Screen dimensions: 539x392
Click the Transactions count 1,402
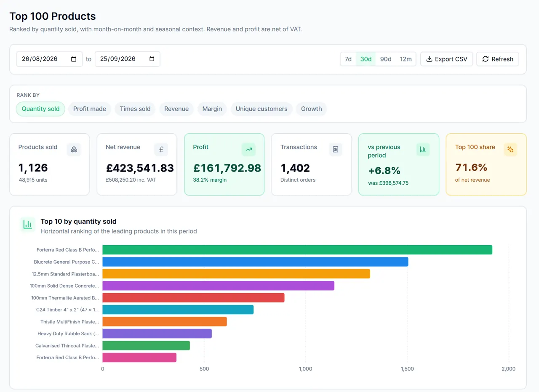(295, 168)
